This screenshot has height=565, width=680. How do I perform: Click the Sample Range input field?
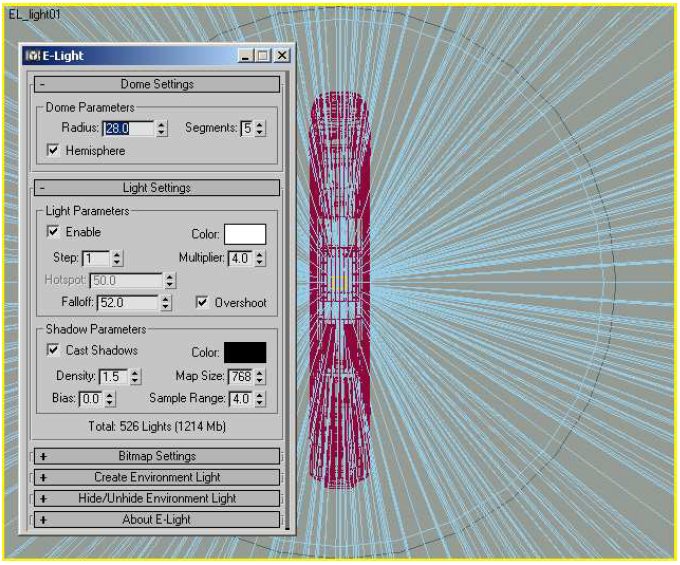coord(241,399)
